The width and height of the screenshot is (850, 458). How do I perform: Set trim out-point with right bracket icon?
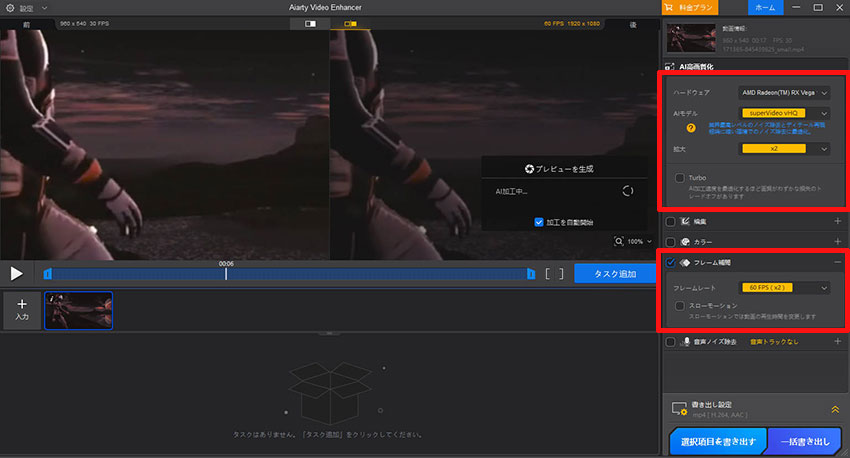(561, 274)
